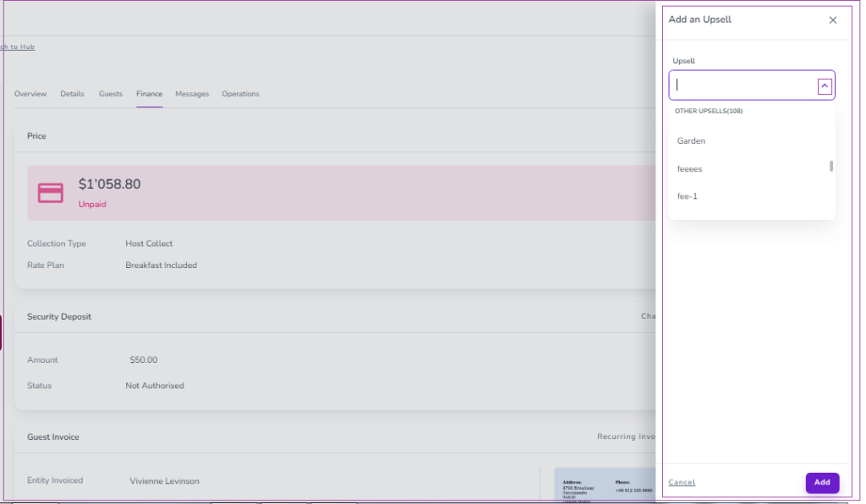Open the Overview tab
Image resolution: width=866 pixels, height=504 pixels.
coord(30,94)
